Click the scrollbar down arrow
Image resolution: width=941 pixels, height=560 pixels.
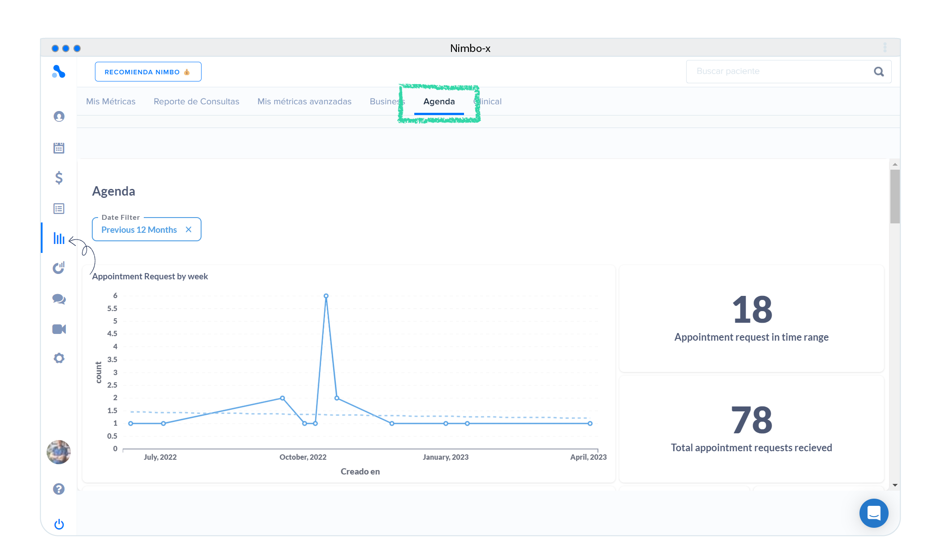pos(895,485)
